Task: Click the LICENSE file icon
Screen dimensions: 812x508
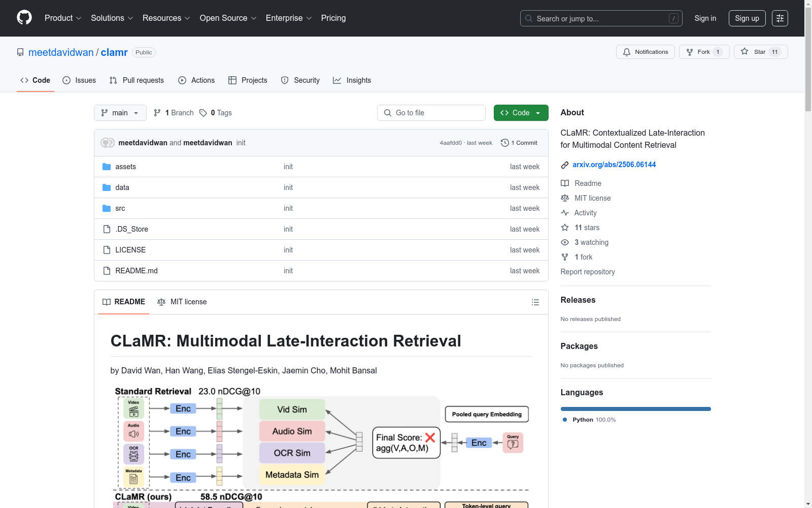Action: 107,250
